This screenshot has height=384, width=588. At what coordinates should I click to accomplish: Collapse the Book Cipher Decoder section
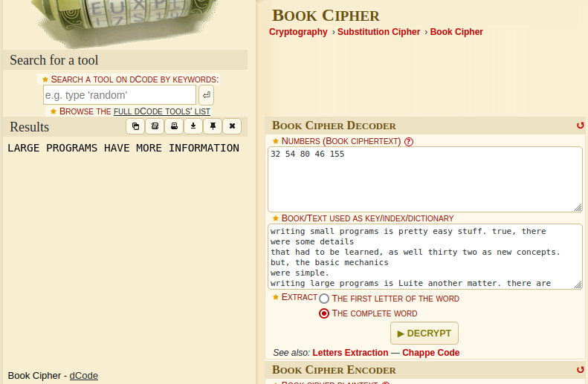click(x=581, y=126)
